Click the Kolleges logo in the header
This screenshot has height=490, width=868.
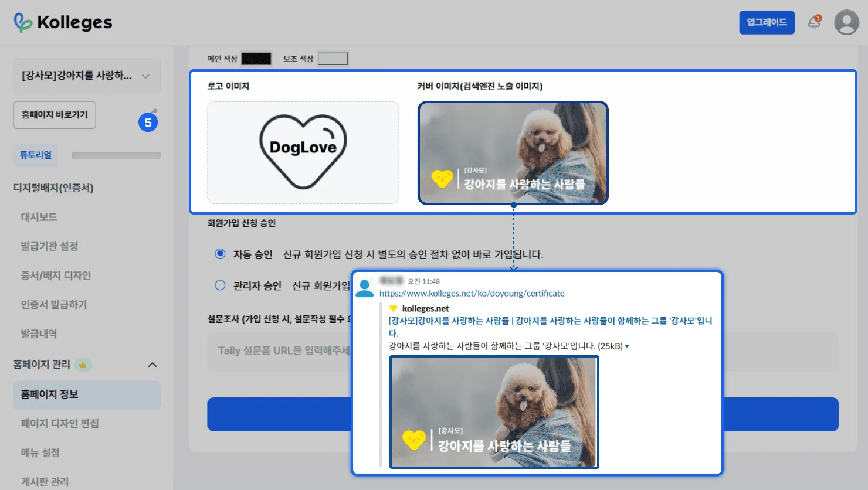(63, 23)
